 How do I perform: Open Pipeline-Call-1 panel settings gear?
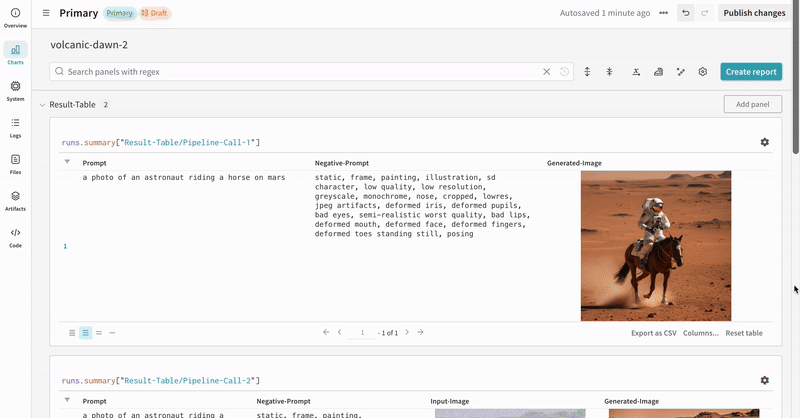[765, 143]
